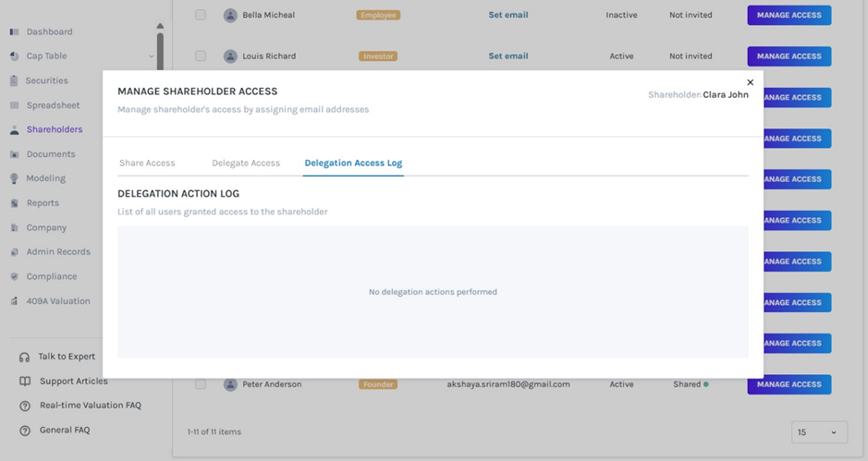Click 'No delegation actions performed' message
The height and width of the screenshot is (461, 868).
[433, 292]
